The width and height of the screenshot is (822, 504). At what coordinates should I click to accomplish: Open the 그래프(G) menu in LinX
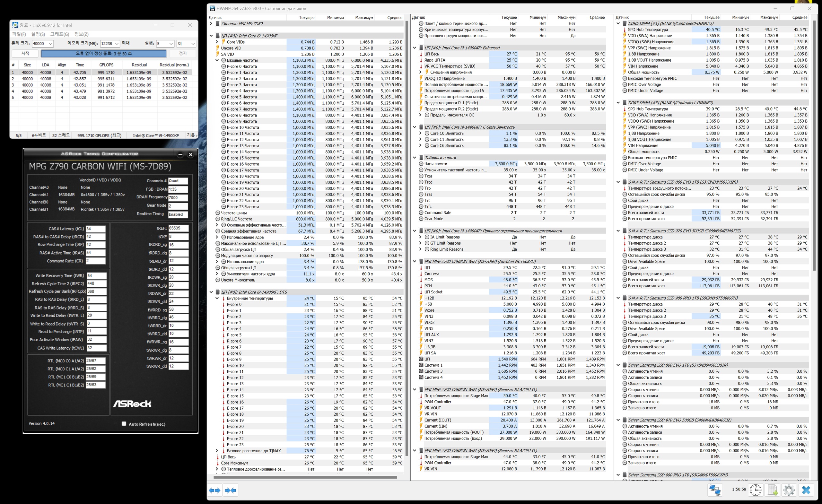pyautogui.click(x=59, y=34)
